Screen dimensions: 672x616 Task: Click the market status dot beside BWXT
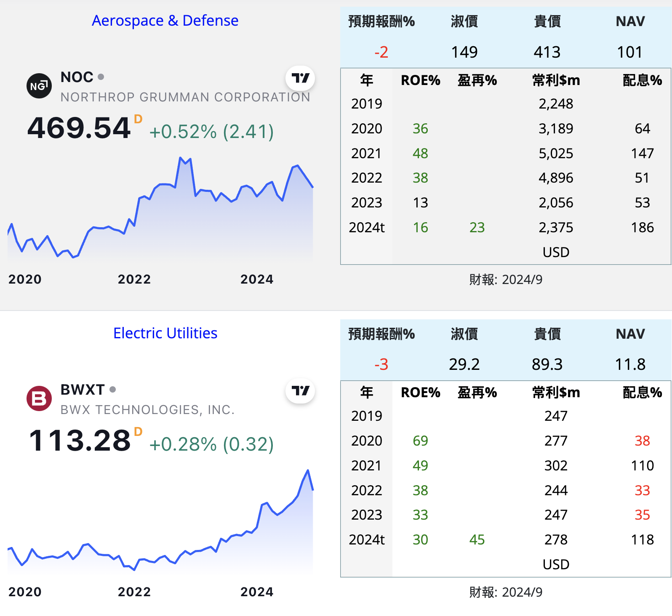click(x=112, y=390)
